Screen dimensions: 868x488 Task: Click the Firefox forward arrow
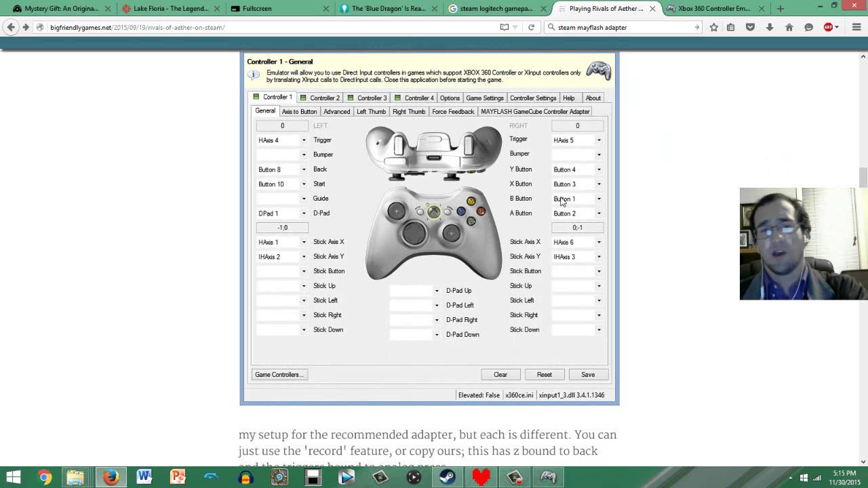[26, 27]
